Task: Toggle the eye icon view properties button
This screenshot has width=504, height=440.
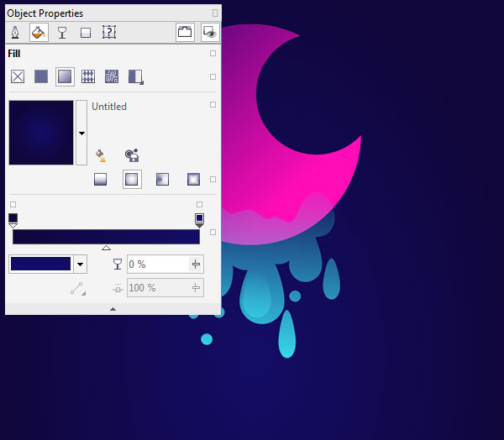Action: pyautogui.click(x=210, y=32)
